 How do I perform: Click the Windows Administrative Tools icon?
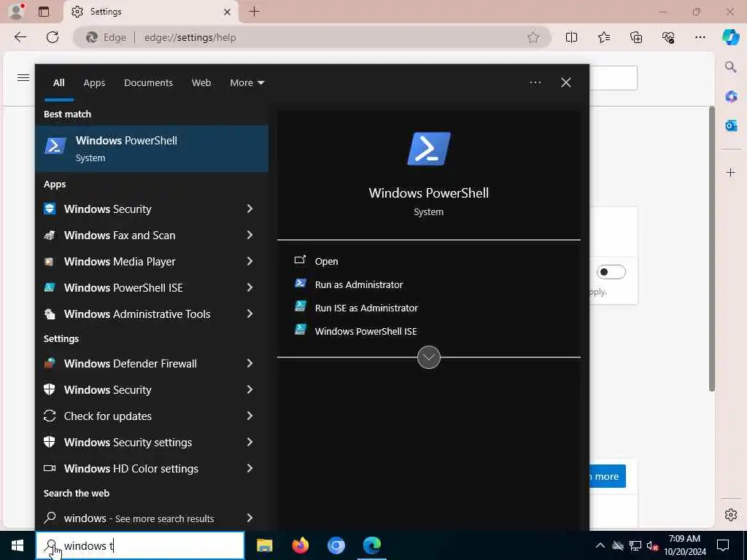[x=50, y=314]
